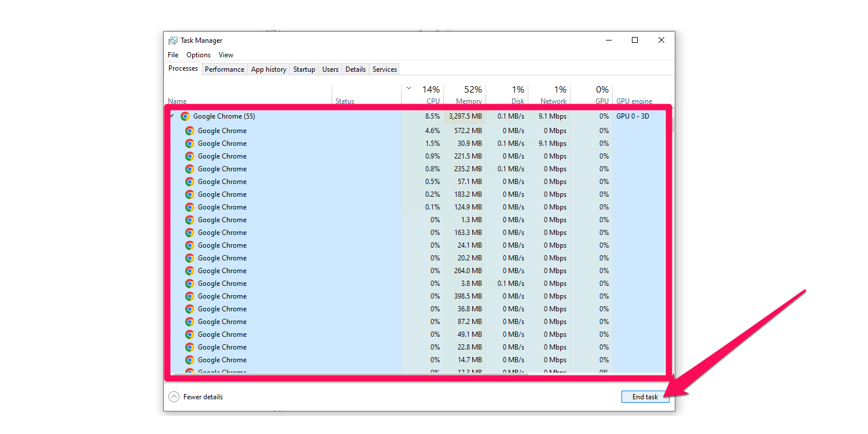Open the Details tab

[x=355, y=69]
